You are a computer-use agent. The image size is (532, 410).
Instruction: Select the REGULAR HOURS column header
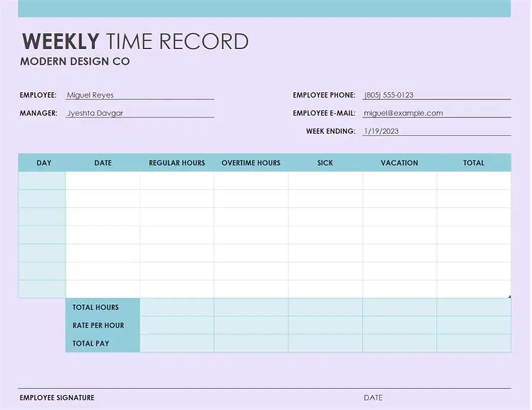coord(176,162)
